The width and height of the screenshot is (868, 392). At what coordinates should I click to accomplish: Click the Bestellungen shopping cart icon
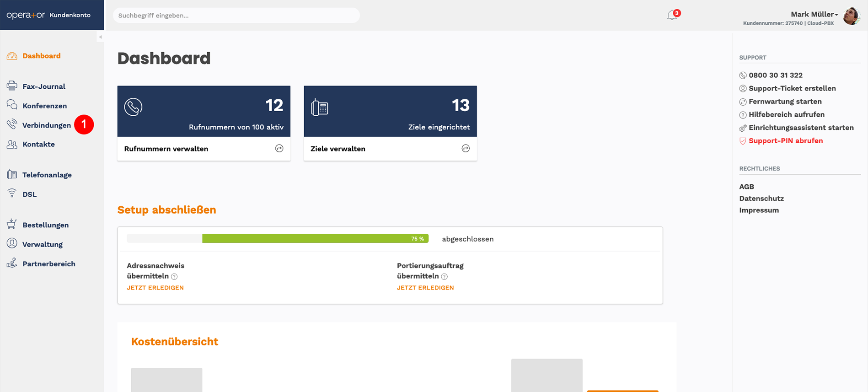pos(12,224)
